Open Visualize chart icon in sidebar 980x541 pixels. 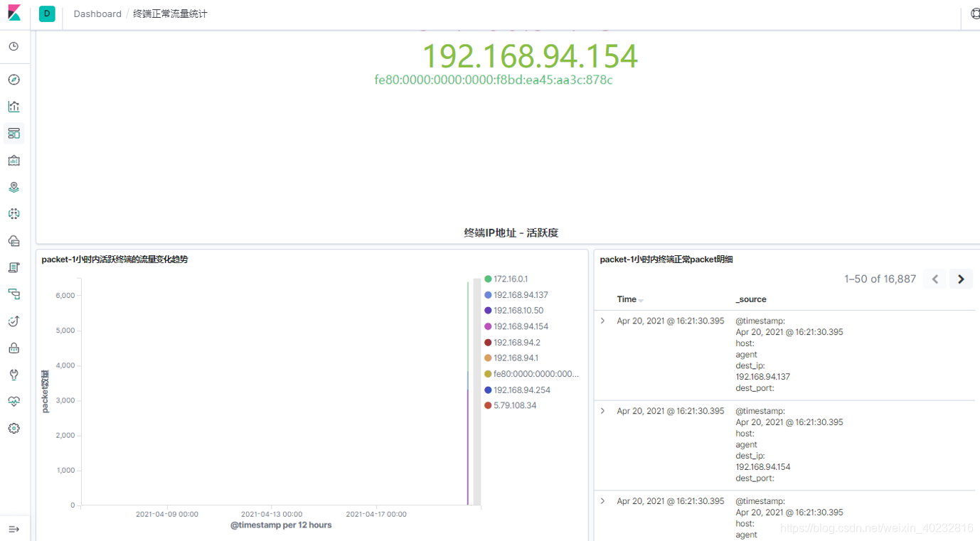click(14, 107)
